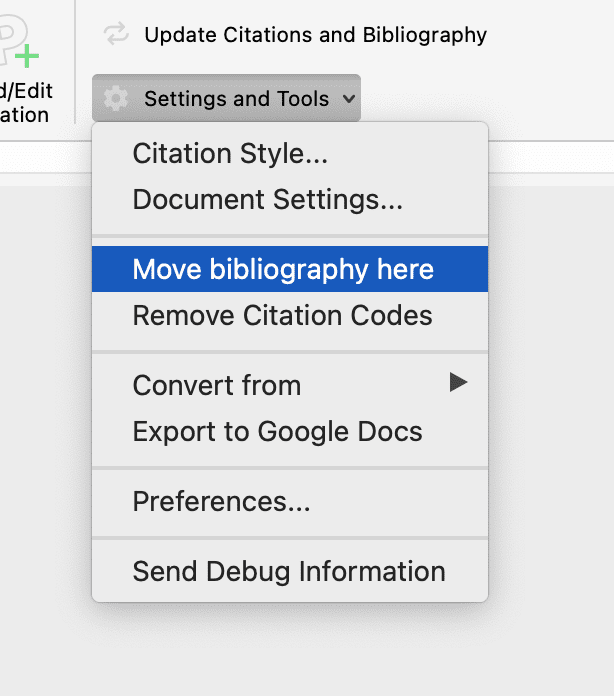Viewport: 614px width, 696px height.
Task: Select Export to Google Docs
Action: (277, 432)
